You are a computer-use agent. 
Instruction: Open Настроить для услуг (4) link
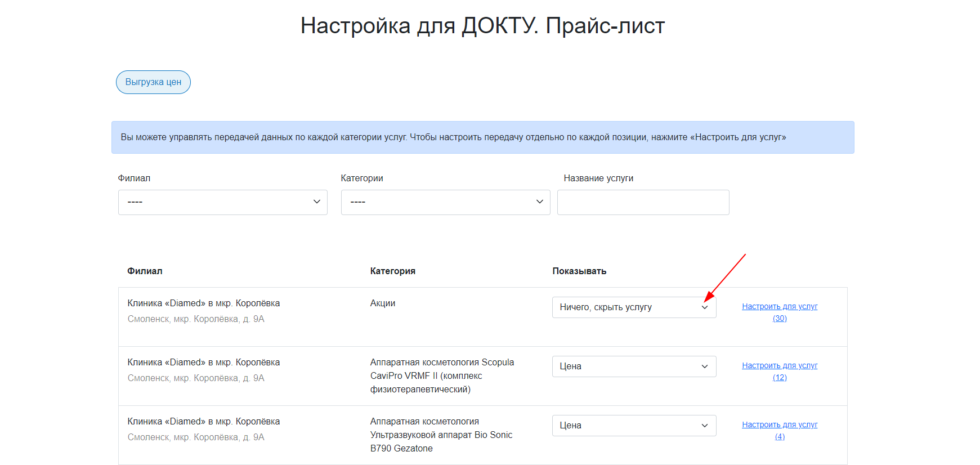780,431
